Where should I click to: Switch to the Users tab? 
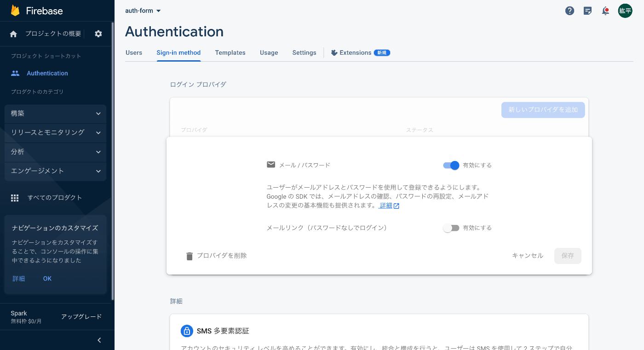point(134,53)
